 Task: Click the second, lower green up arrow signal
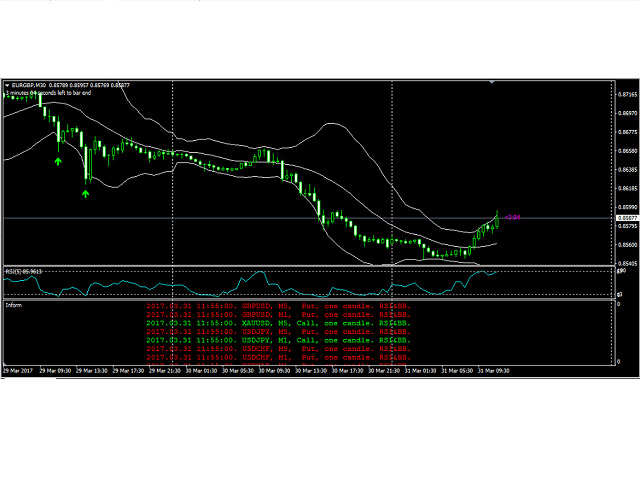86,193
